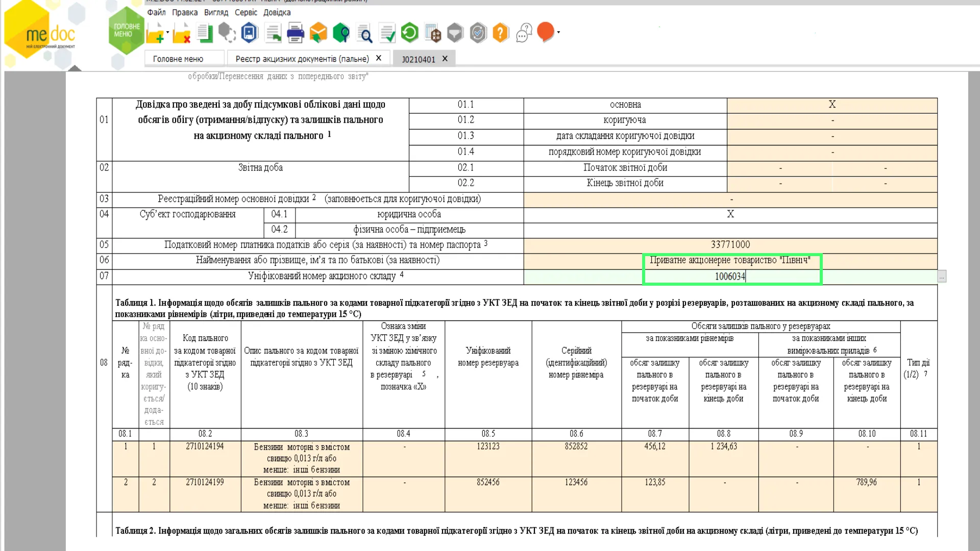
Task: Click the orange question mark help icon
Action: point(501,34)
